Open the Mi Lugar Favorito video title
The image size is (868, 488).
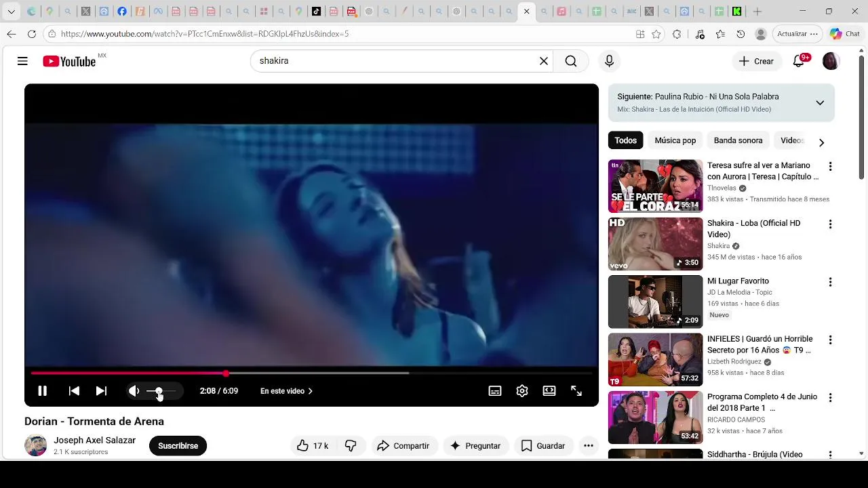coord(738,281)
